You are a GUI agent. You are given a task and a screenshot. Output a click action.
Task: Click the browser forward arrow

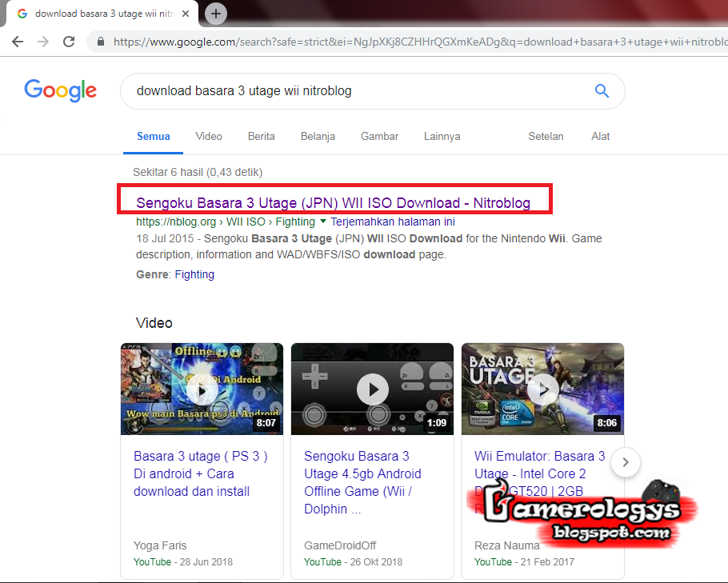click(x=43, y=42)
